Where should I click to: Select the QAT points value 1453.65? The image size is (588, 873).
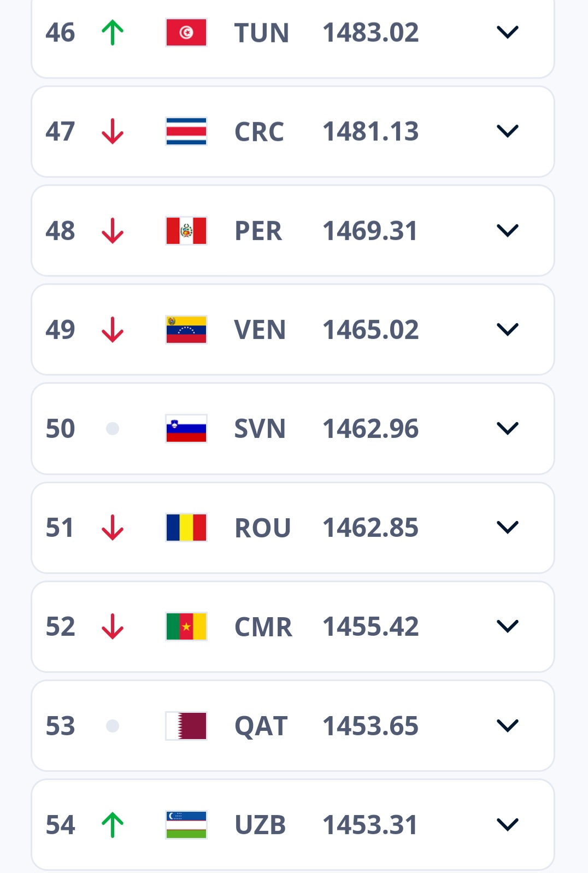371,726
